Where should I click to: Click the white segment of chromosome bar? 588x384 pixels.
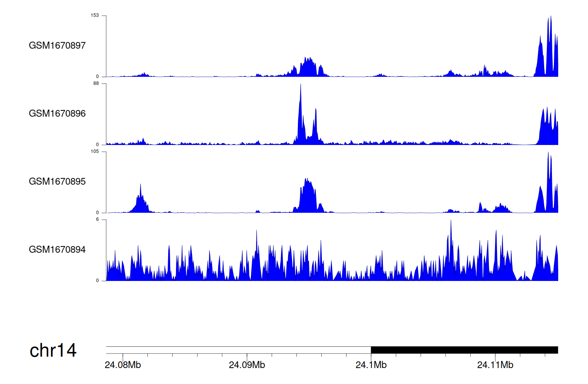tap(238, 350)
